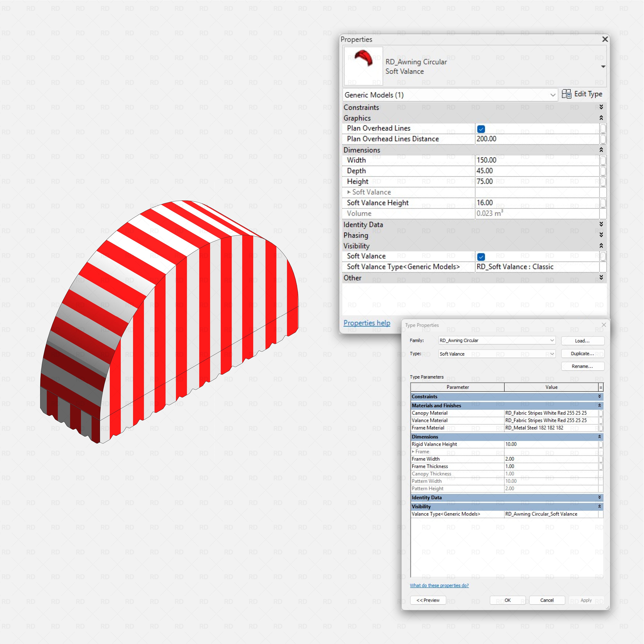
Task: Click the Apply button
Action: 586,600
